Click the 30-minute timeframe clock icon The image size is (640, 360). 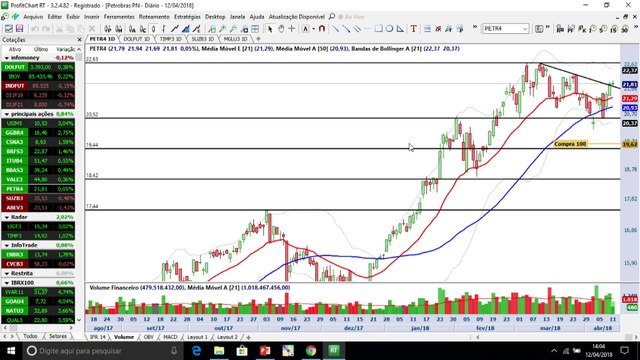(624, 29)
